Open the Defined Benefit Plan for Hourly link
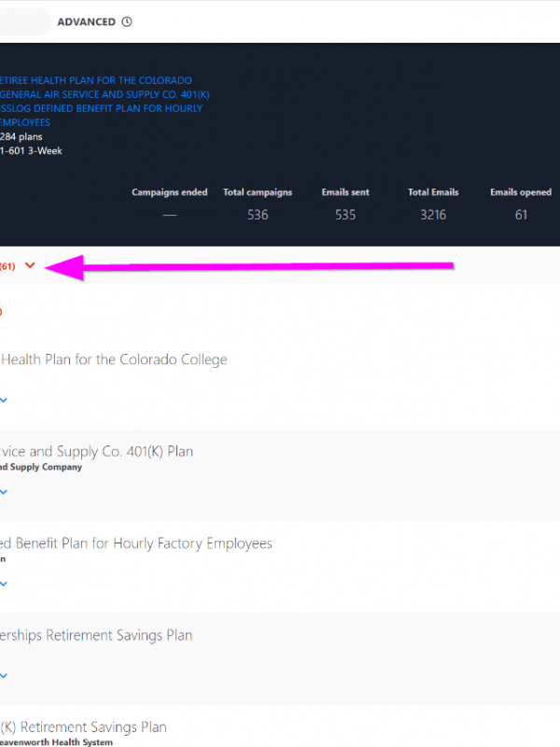This screenshot has width=560, height=747. (101, 108)
